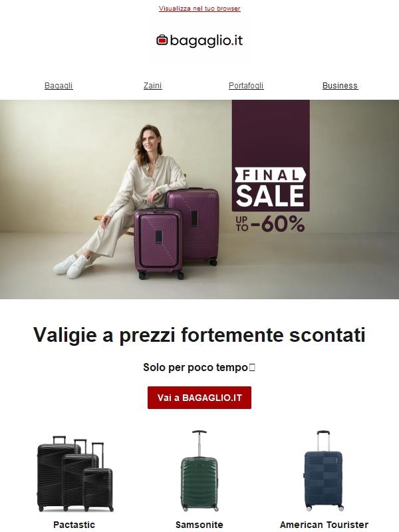Open 'Visualizza nel tuo browser' link

(x=199, y=9)
